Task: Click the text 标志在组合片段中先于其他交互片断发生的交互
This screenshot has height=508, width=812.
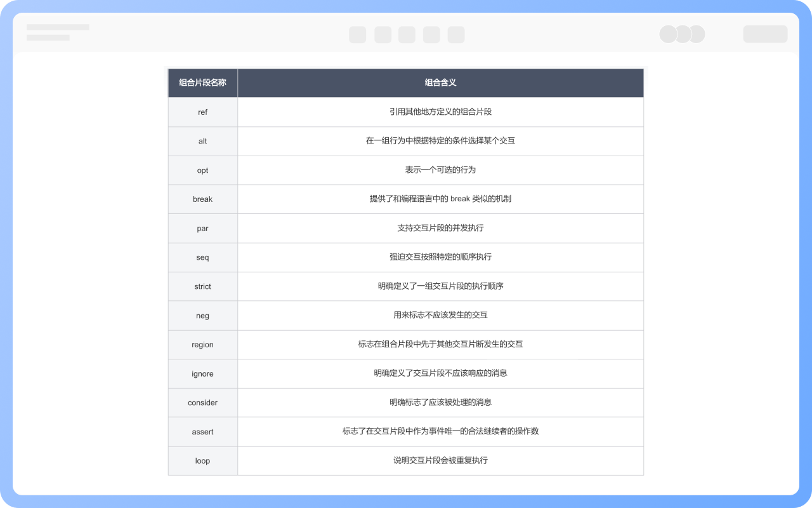Action: (x=440, y=345)
